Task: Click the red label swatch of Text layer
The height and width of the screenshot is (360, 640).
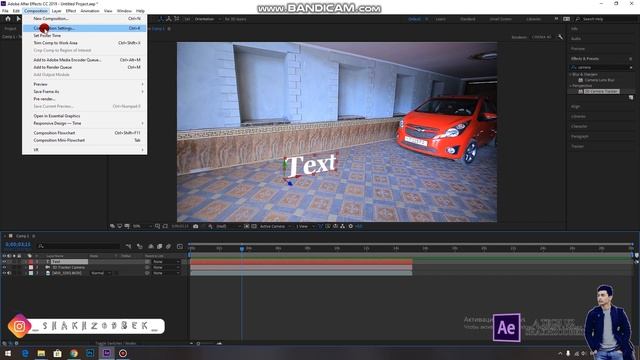Action: [31, 262]
